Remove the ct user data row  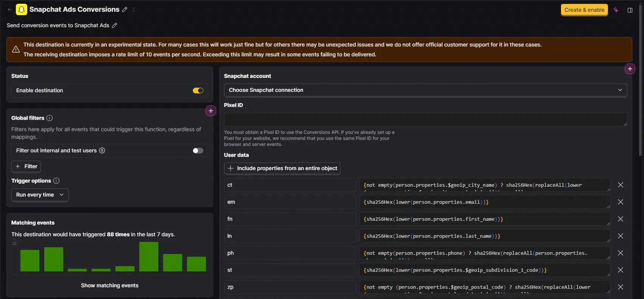(621, 185)
